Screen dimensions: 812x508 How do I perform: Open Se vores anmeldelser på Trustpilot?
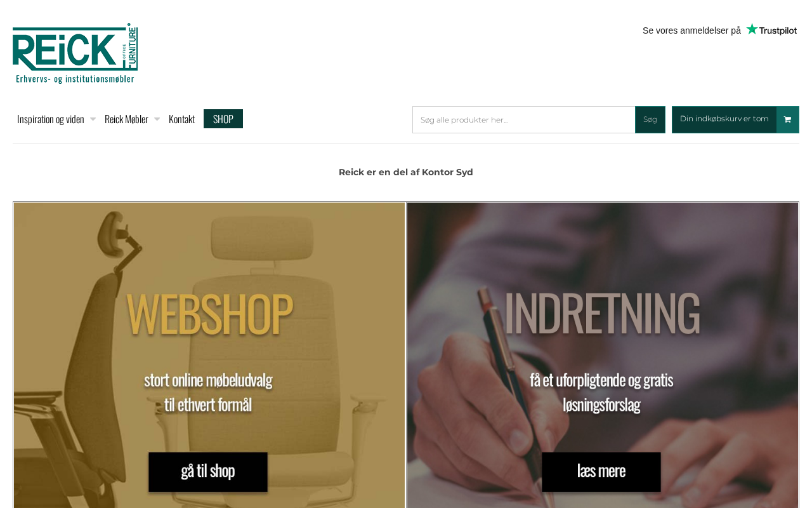[x=719, y=30]
